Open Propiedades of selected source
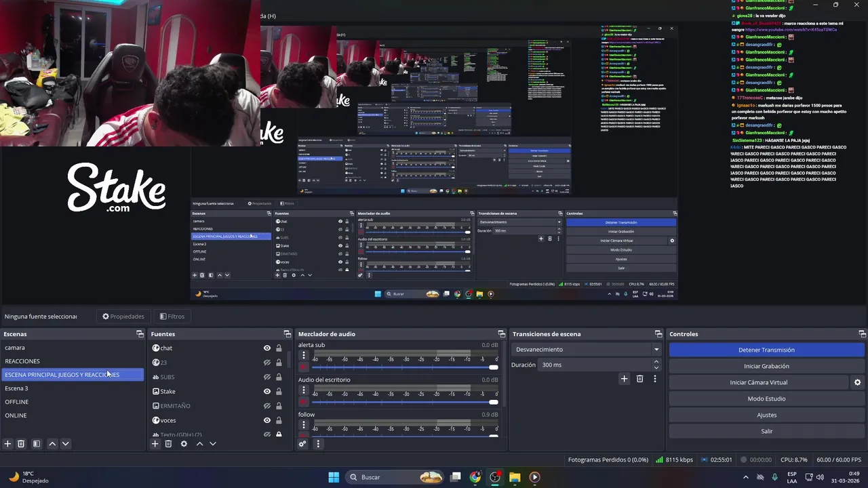 pos(123,317)
